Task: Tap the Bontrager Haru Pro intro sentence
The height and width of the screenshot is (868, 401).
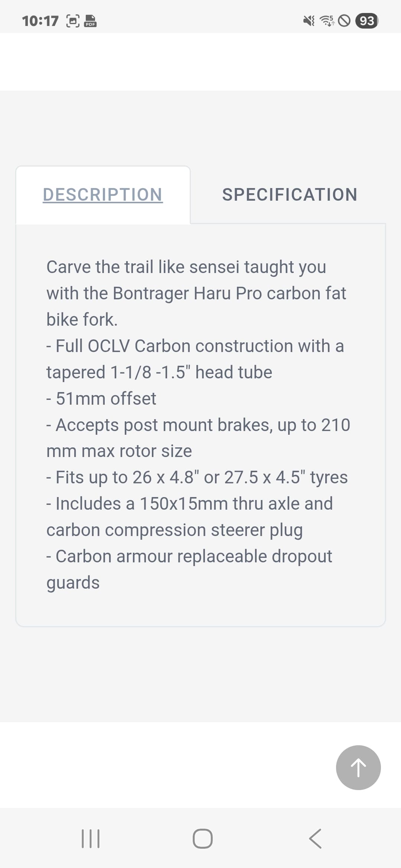Action: coord(196,293)
